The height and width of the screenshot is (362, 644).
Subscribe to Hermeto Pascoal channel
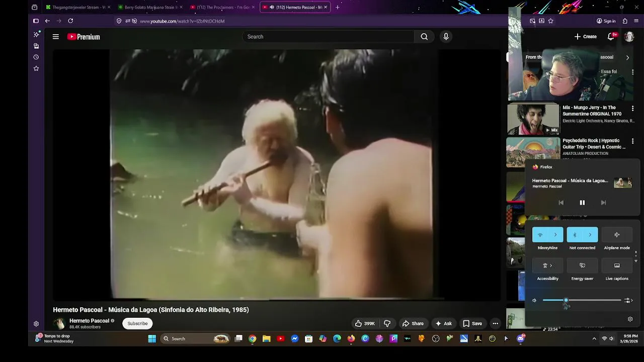137,323
